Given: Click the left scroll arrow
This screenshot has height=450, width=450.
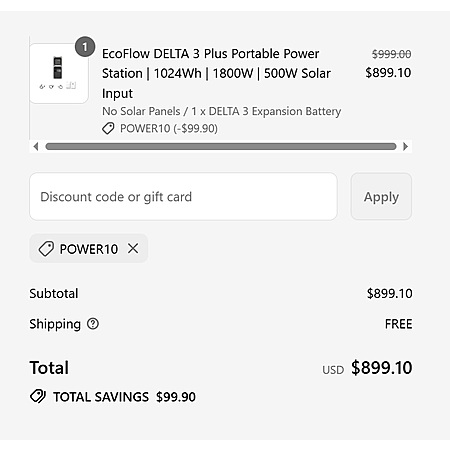Looking at the screenshot, I should [x=36, y=146].
